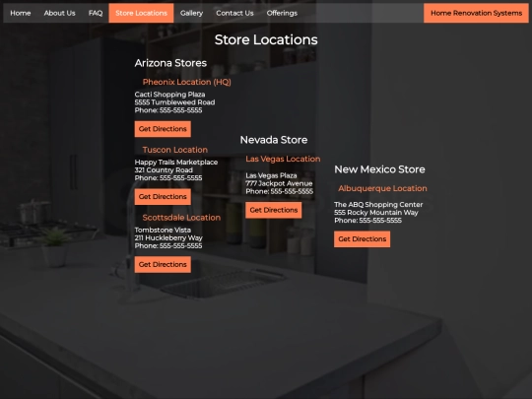Viewport: 532px width, 399px height.
Task: Navigate to Contact Us
Action: [234, 13]
